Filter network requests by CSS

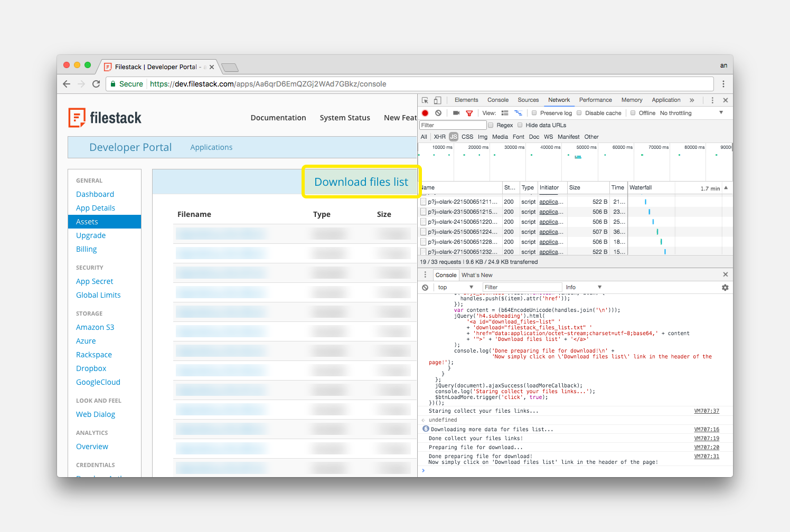point(467,137)
